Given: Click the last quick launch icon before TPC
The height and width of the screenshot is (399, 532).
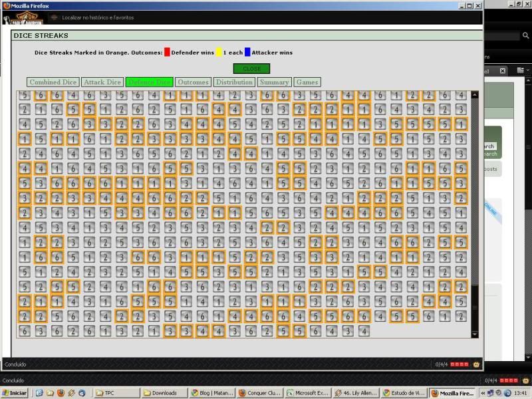Looking at the screenshot, I should [82, 393].
